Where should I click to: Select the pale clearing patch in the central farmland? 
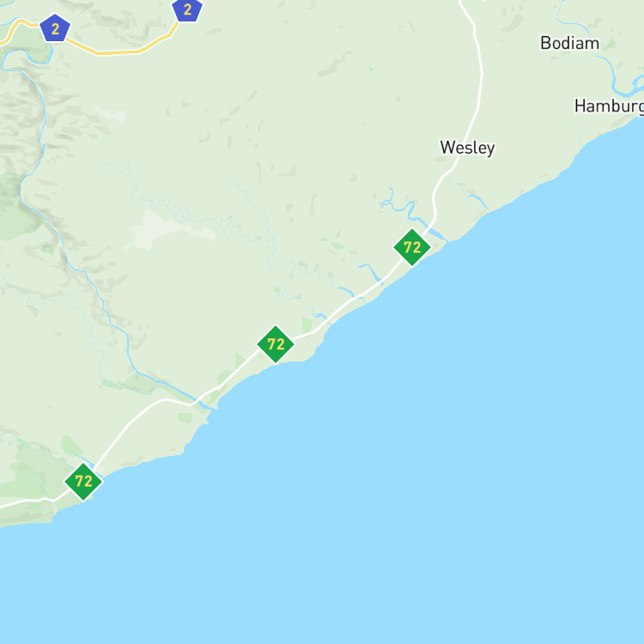pos(171,231)
